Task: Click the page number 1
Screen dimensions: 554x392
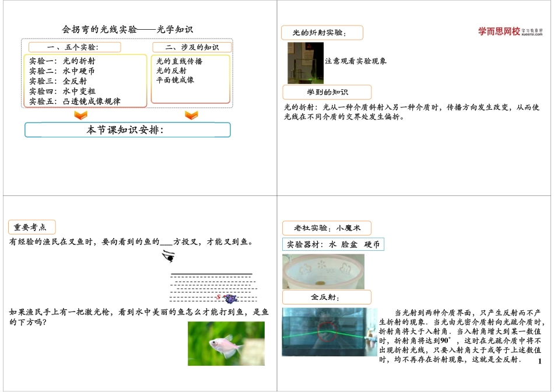Action: 540,362
